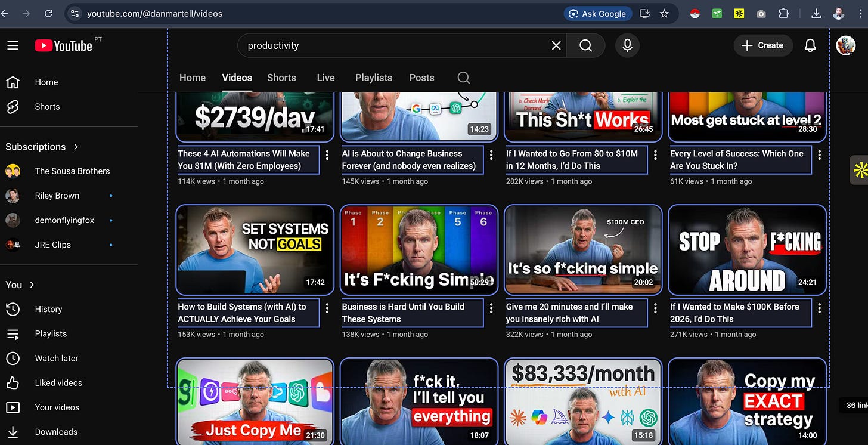Open options for Business is Hard video
This screenshot has width=868, height=445.
coord(491,308)
